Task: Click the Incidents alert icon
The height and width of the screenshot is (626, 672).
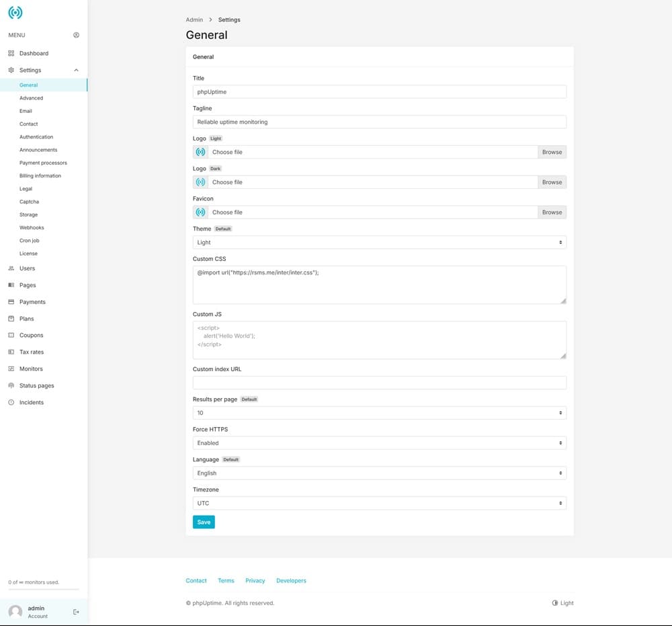Action: [x=11, y=403]
